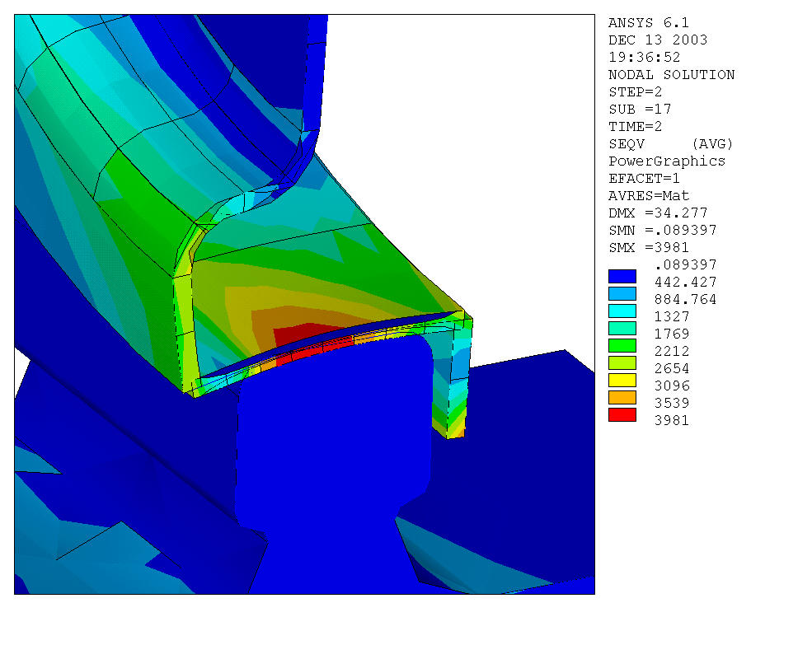Click the green legend swatch by 2212
This screenshot has width=812, height=645.
click(x=622, y=346)
